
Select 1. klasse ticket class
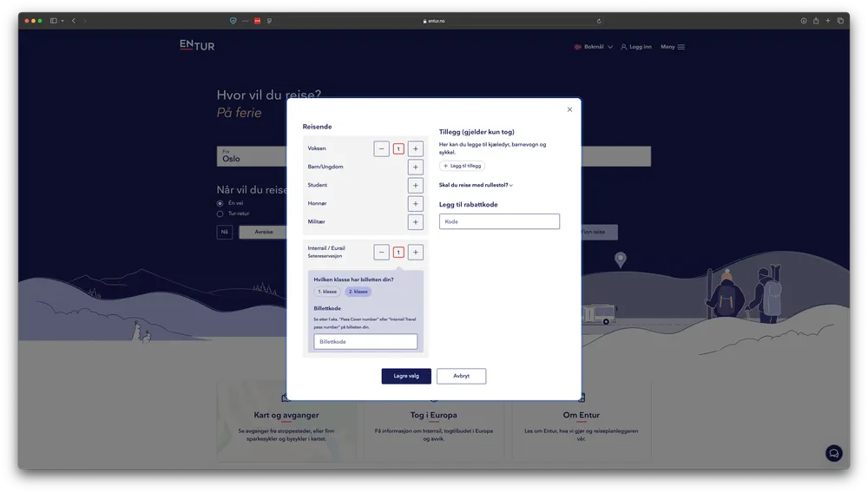327,292
